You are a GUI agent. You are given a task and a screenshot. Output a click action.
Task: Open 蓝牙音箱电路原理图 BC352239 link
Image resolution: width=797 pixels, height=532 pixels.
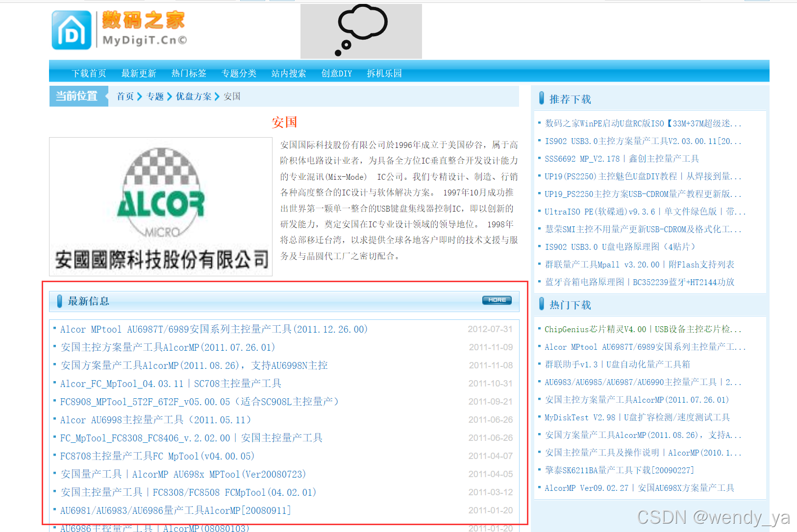tap(640, 282)
